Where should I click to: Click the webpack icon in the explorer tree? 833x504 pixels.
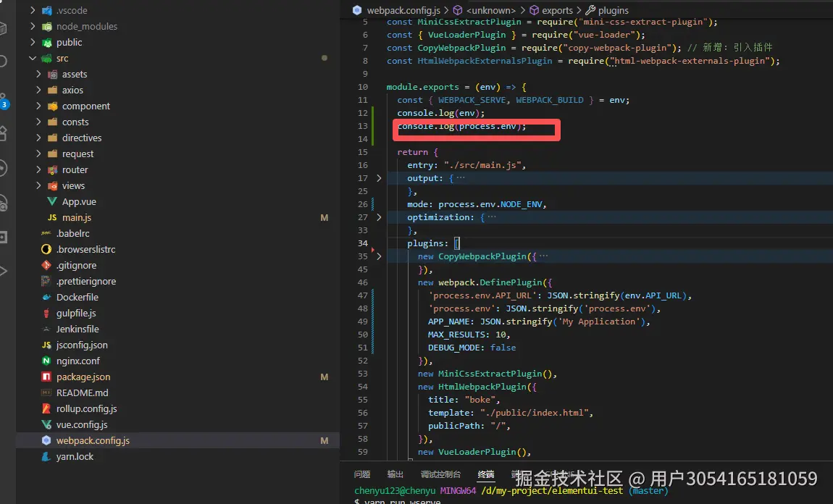[46, 441]
